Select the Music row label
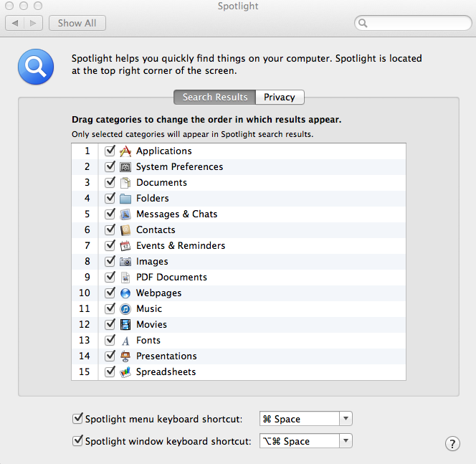Viewport: 476px width, 464px height. pos(149,309)
